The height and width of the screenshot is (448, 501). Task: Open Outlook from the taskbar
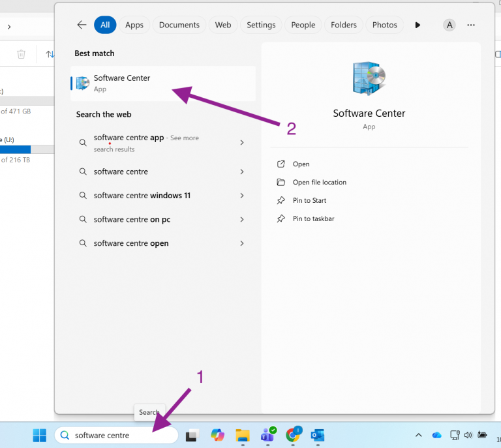(x=318, y=435)
